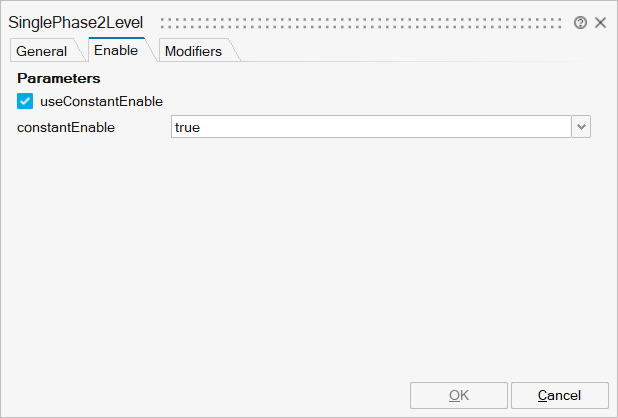Uncheck the useConstantEnable checkbox
Viewport: 618px width, 418px height.
[x=25, y=101]
